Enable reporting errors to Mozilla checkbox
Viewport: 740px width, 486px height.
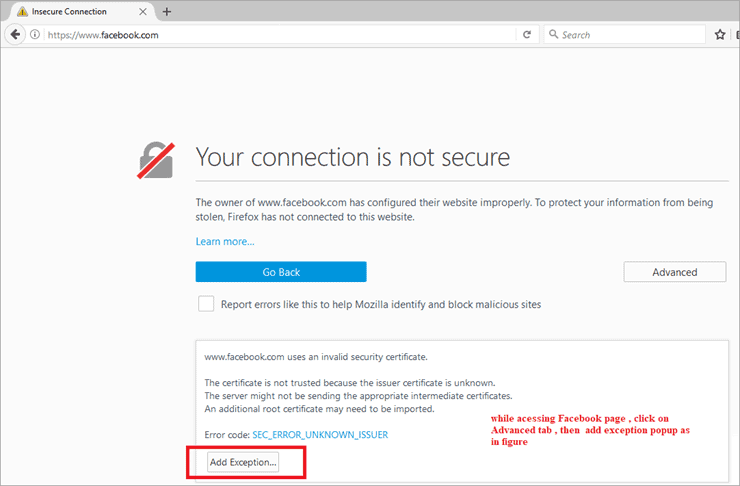[206, 304]
